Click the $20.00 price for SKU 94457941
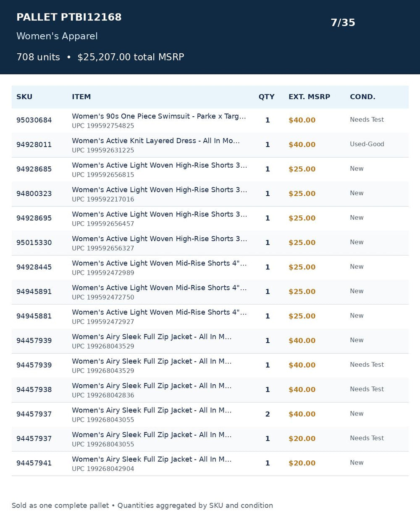 coord(302,463)
